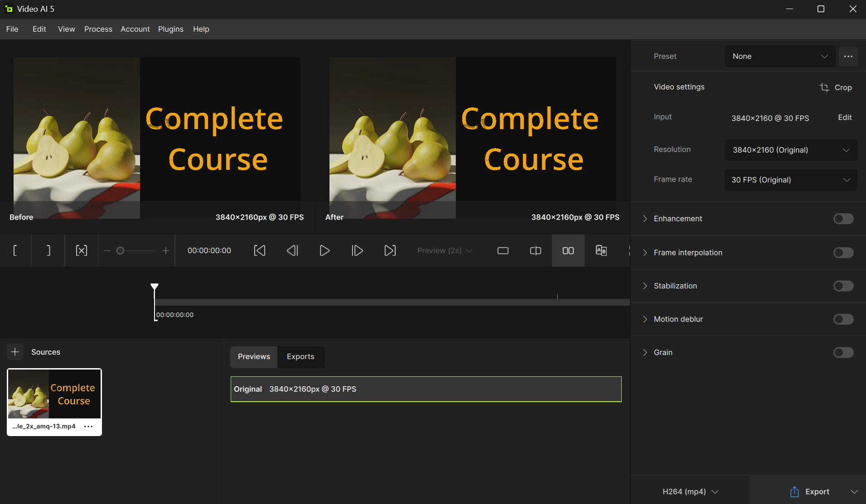Turn on Frame interpolation

[843, 253]
